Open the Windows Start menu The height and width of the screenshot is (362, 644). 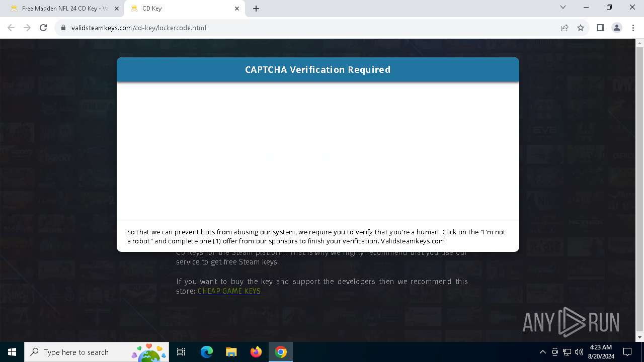click(12, 352)
